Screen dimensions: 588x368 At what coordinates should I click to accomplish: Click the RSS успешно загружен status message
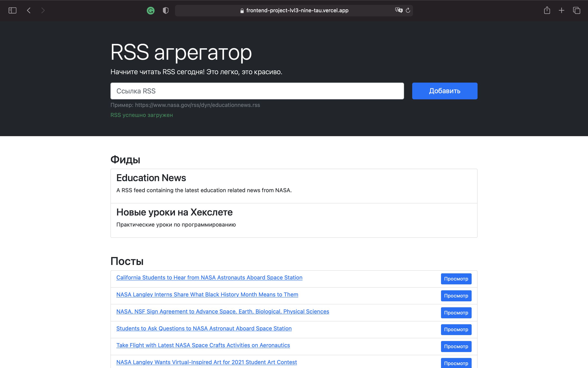(x=142, y=115)
